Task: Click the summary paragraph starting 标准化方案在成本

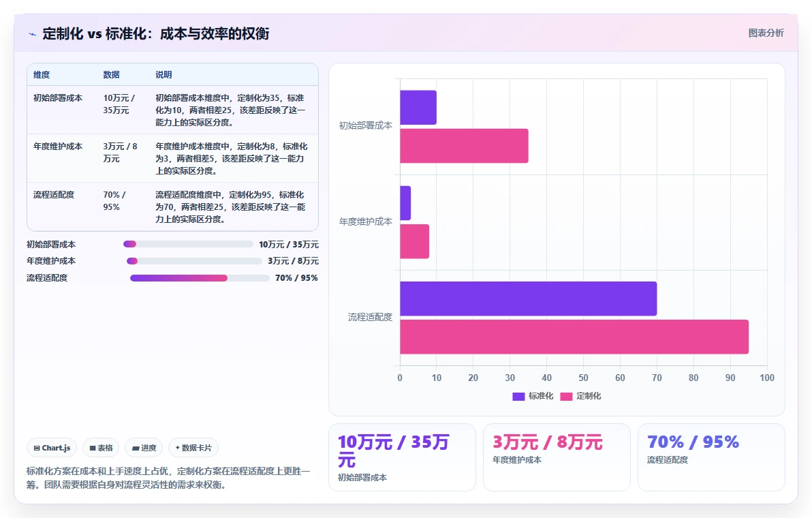Action: point(168,478)
